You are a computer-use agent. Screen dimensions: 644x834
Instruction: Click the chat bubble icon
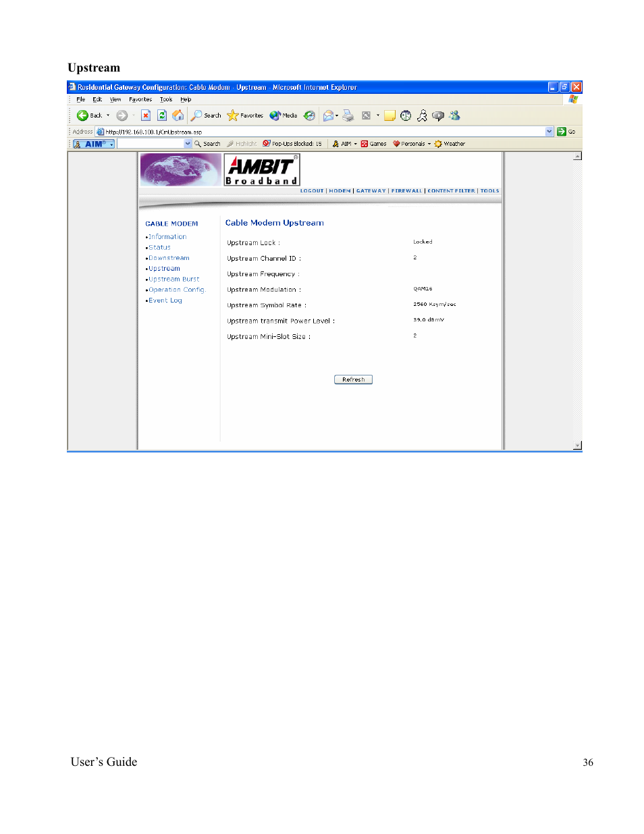point(438,115)
